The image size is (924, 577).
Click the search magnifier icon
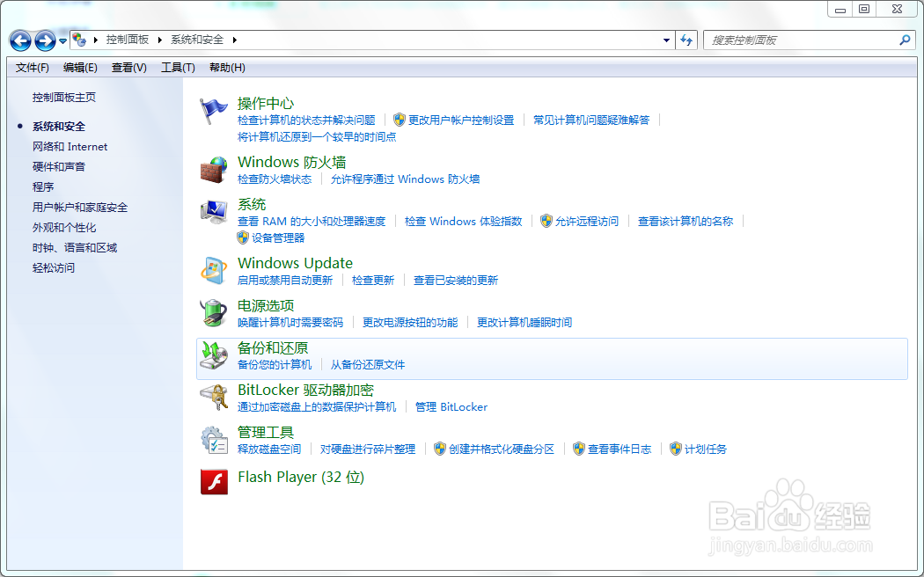click(x=905, y=40)
